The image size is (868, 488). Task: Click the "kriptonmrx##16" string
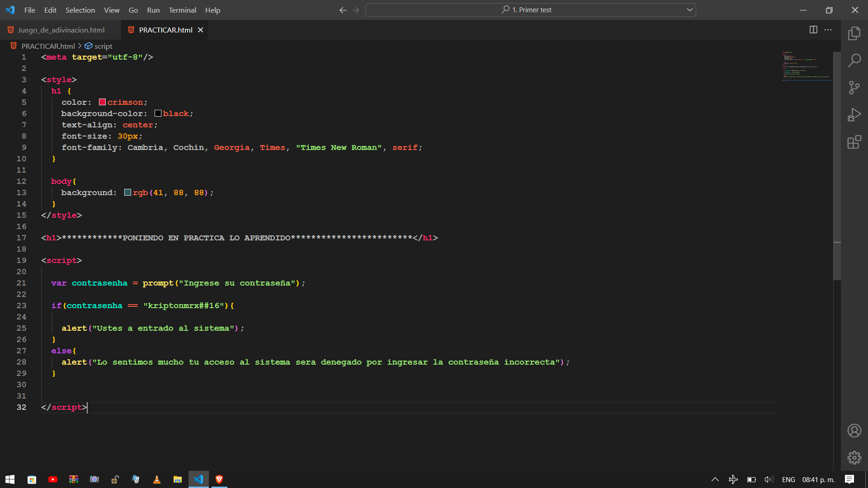click(x=184, y=305)
